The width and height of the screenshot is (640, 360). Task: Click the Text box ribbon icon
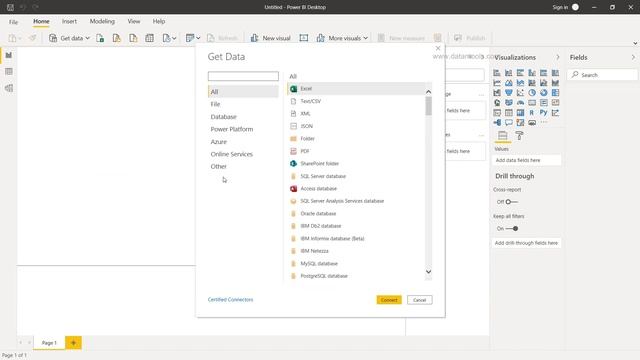click(x=304, y=38)
